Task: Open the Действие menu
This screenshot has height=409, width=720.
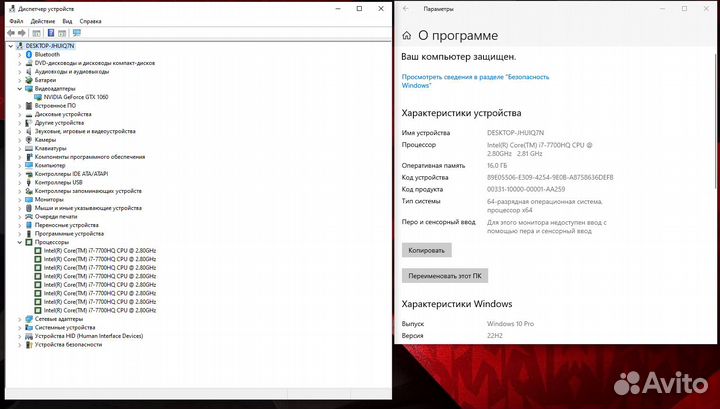Action: pyautogui.click(x=43, y=21)
